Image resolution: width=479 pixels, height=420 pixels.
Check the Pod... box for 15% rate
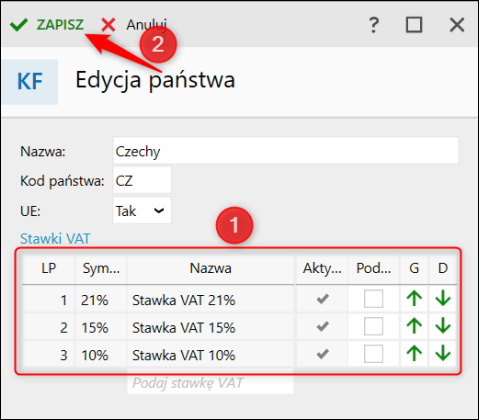[373, 326]
